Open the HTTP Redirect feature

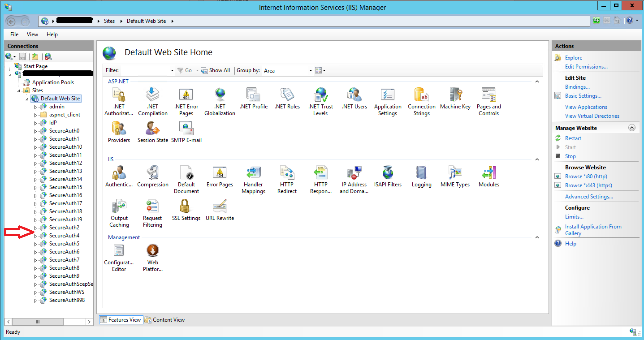287,180
